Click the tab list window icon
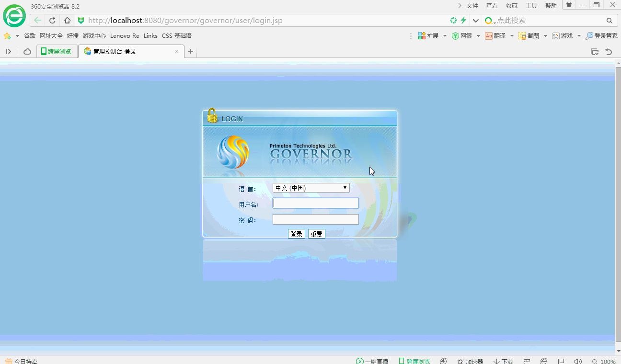621x364 pixels. click(x=595, y=52)
